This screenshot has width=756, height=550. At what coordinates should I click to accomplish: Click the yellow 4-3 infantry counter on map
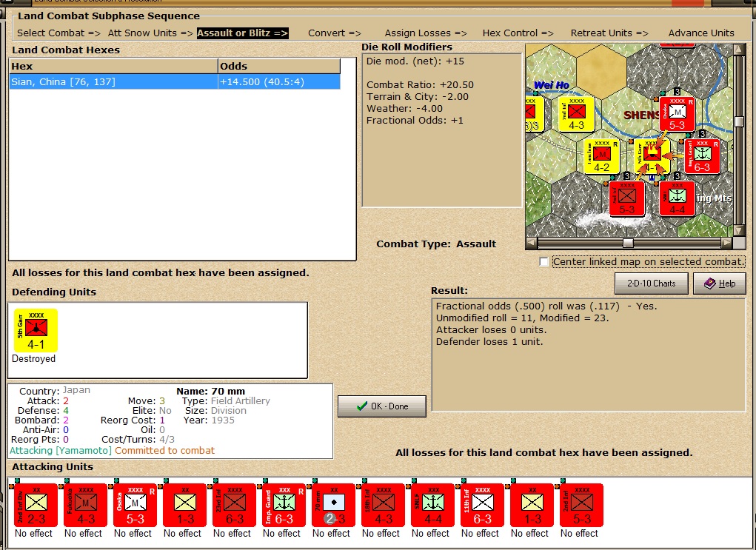(x=577, y=114)
